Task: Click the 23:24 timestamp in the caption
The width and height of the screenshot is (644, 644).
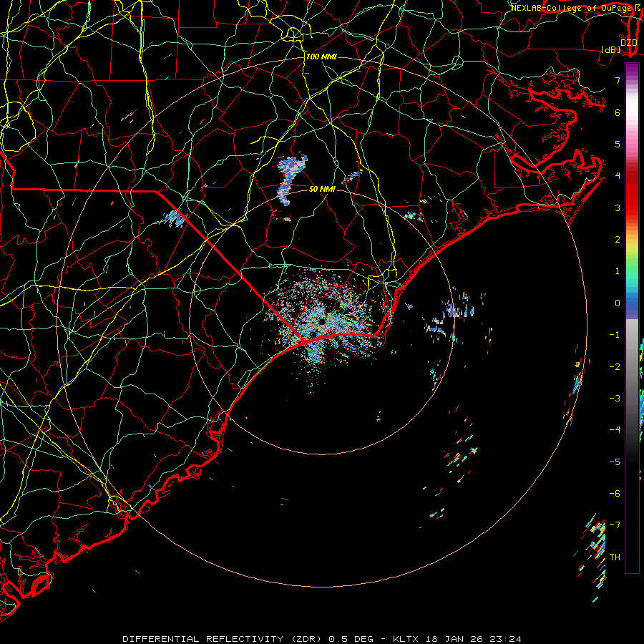Action: 506,639
